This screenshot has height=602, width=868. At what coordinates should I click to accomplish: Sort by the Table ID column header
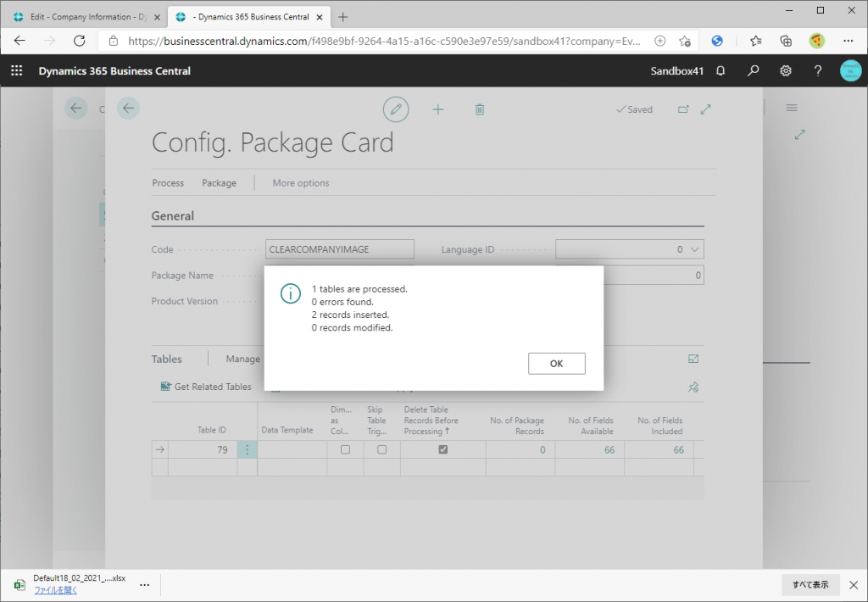pyautogui.click(x=211, y=430)
